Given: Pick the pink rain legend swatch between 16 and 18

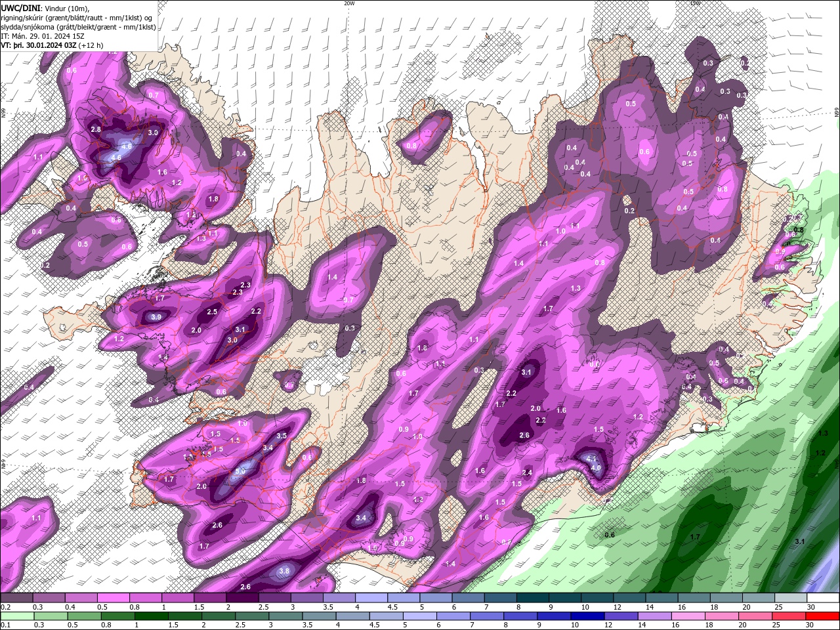Looking at the screenshot, I should [689, 616].
